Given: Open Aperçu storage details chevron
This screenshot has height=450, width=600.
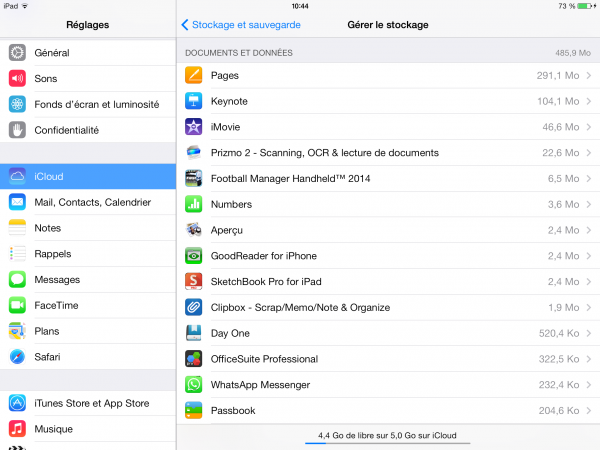Looking at the screenshot, I should (589, 230).
